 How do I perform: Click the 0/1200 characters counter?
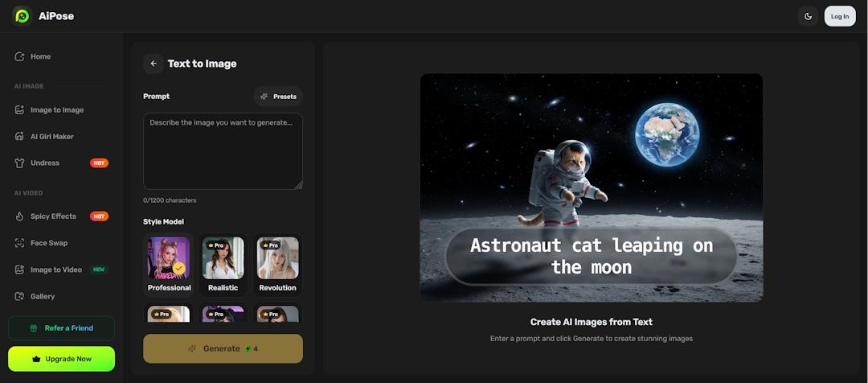[170, 200]
